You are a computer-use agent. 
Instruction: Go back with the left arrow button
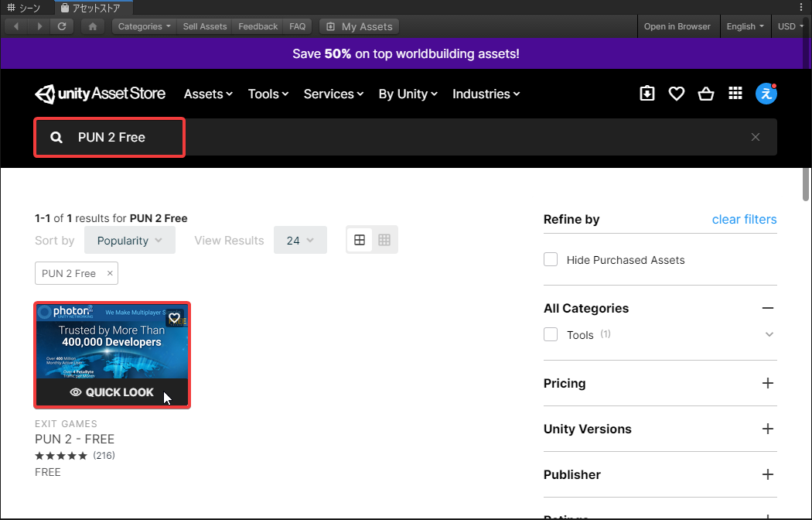pos(16,26)
